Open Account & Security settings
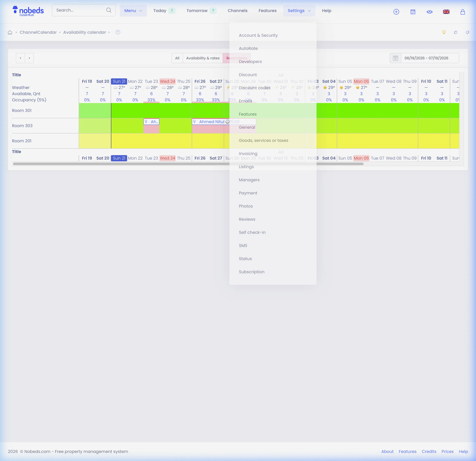Image resolution: width=476 pixels, height=461 pixels. point(258,35)
